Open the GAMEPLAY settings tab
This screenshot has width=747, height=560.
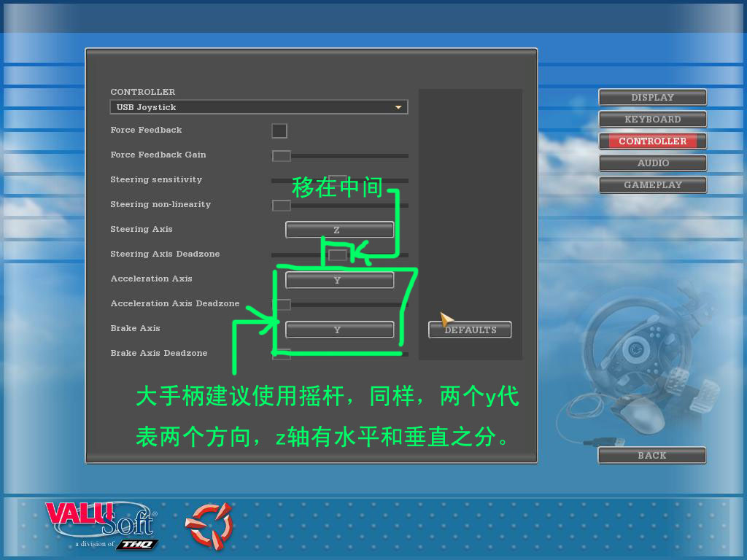(652, 184)
